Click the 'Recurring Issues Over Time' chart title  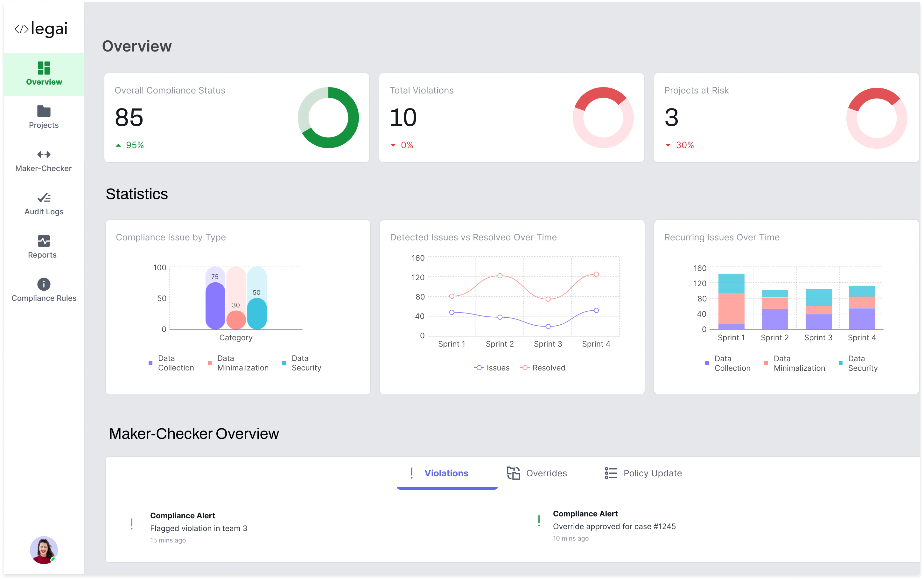tap(722, 238)
